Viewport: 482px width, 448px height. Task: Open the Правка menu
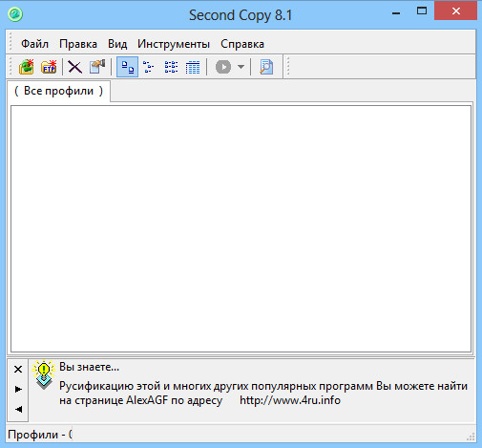[x=78, y=44]
